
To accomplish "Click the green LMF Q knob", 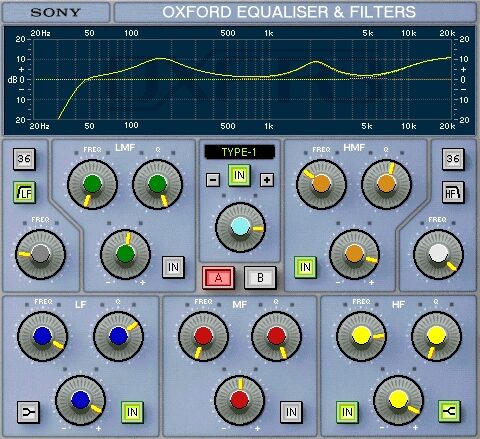I will 157,184.
